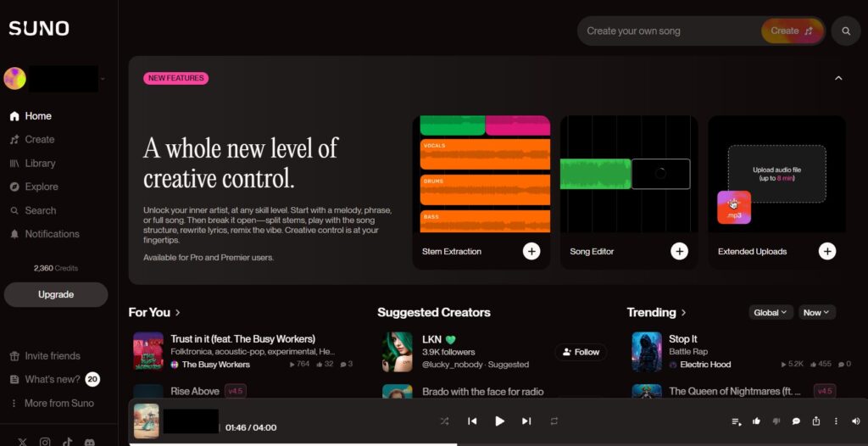Expand More from Suno menu
Image resolution: width=868 pixels, height=446 pixels.
click(x=52, y=404)
